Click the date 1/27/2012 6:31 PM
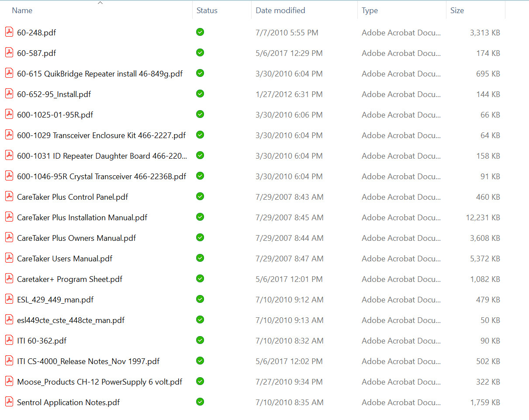This screenshot has width=529, height=420. 289,94
